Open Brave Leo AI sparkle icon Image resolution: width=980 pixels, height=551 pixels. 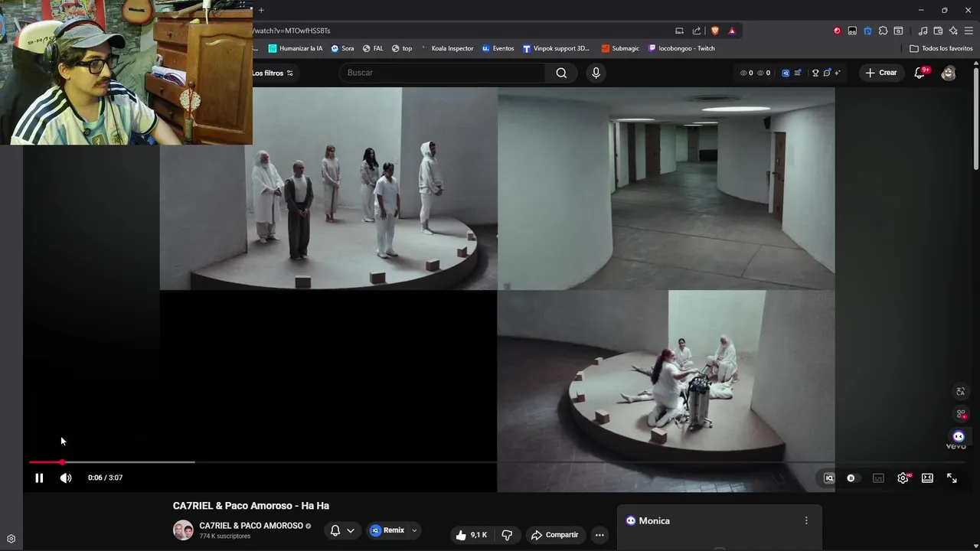953,31
